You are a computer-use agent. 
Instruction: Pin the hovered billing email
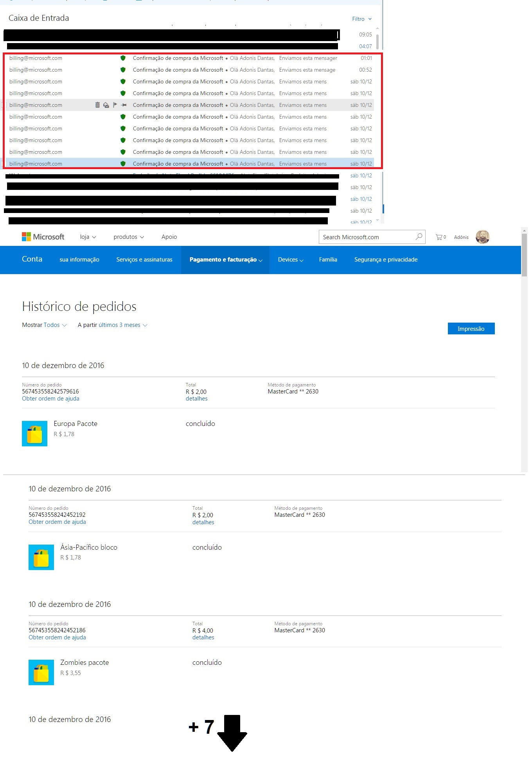(x=124, y=105)
